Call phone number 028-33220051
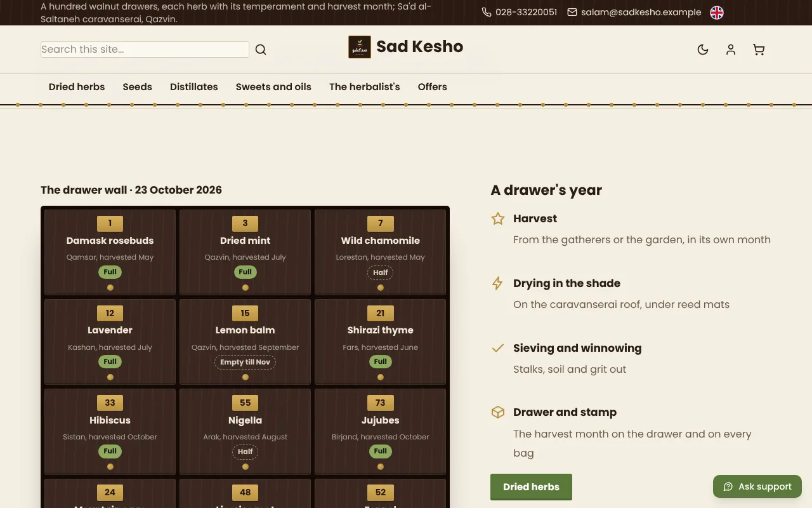 coord(527,12)
